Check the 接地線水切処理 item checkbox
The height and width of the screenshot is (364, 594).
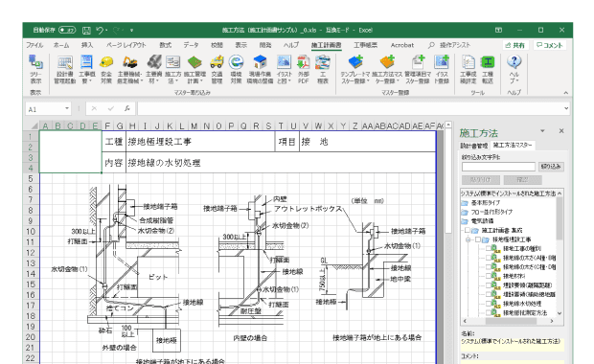(x=489, y=304)
